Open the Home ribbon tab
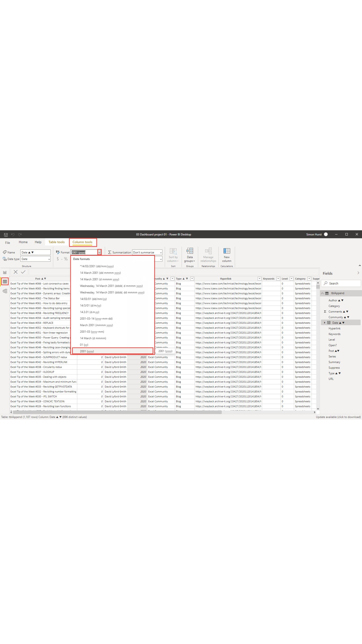362x644 pixels. [x=23, y=242]
